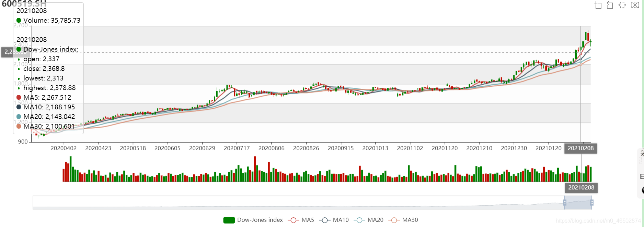The width and height of the screenshot is (644, 227).
Task: Click the tooltip line highest: 2,378.88
Action: (x=46, y=88)
